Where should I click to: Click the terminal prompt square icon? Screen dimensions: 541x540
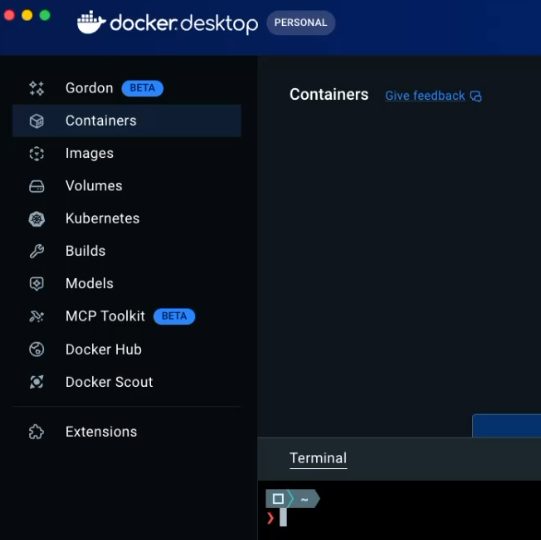[278, 499]
